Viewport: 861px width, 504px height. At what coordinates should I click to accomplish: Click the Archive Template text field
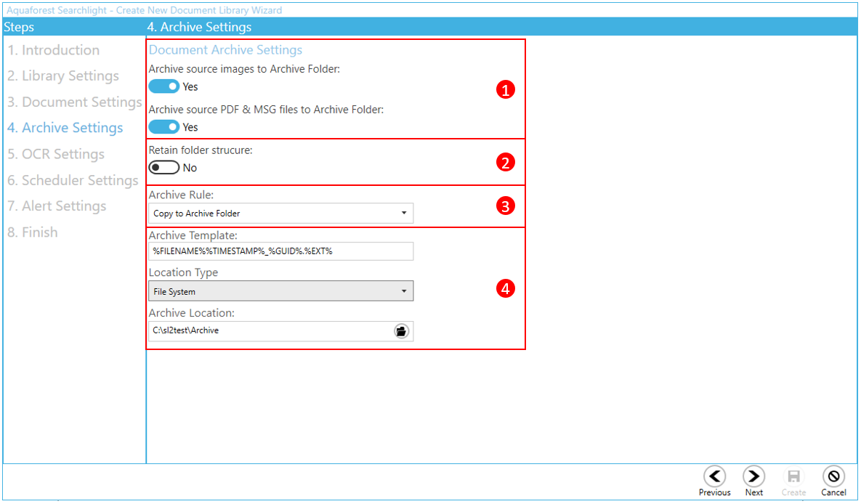click(x=280, y=251)
